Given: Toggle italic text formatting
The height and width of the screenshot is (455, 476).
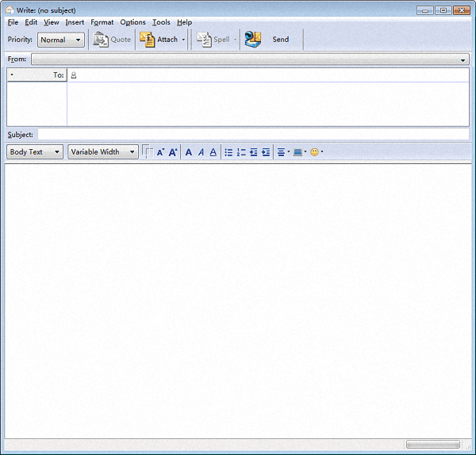Looking at the screenshot, I should pos(201,152).
